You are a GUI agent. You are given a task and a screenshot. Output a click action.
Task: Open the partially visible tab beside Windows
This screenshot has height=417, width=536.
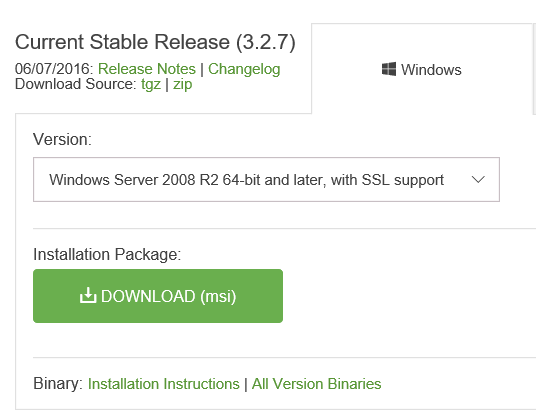tap(534, 69)
